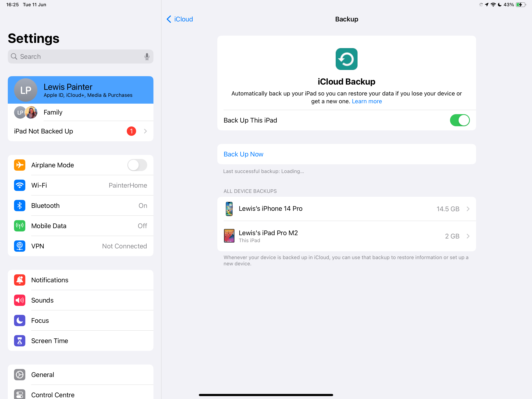
Task: Open Control Centre settings
Action: (81, 392)
